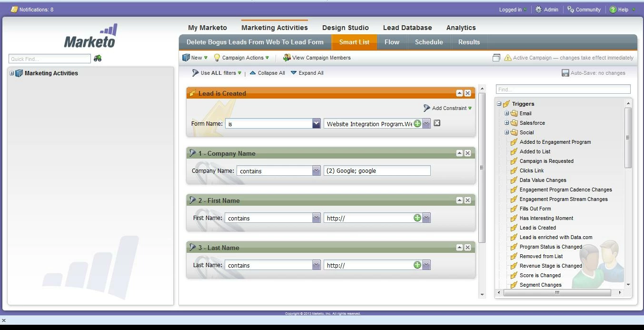Expand the Social triggers folder
The height and width of the screenshot is (330, 644).
coord(507,132)
